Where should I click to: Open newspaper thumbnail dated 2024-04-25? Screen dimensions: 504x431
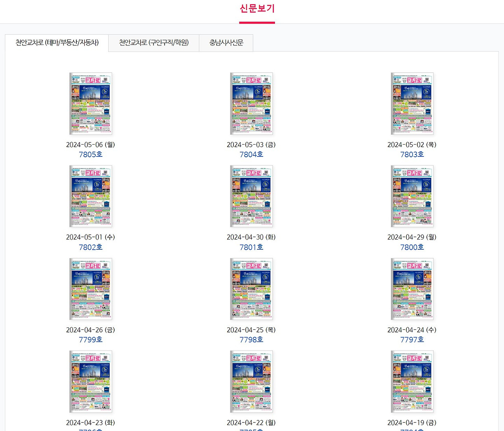click(251, 289)
